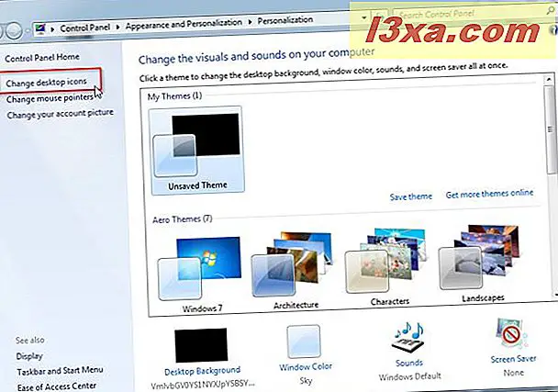Click the address bar Control Panel icon
Image resolution: width=558 pixels, height=392 pixels.
pyautogui.click(x=40, y=28)
